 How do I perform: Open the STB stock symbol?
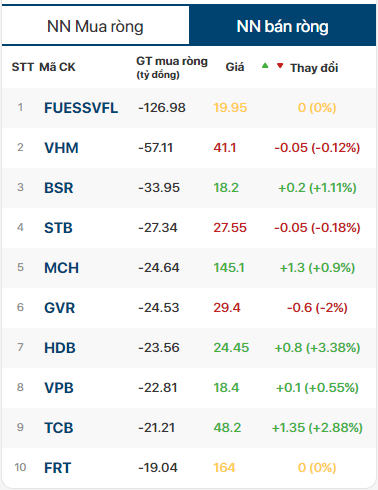[58, 228]
